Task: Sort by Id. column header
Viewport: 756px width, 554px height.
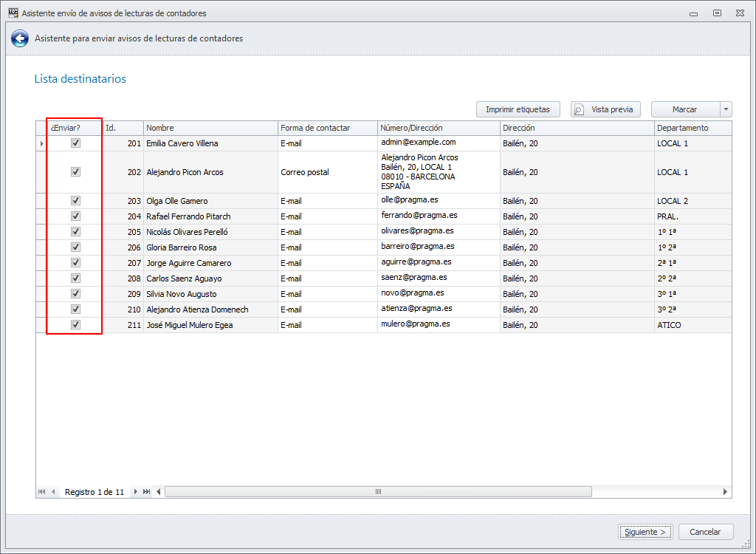Action: [123, 128]
